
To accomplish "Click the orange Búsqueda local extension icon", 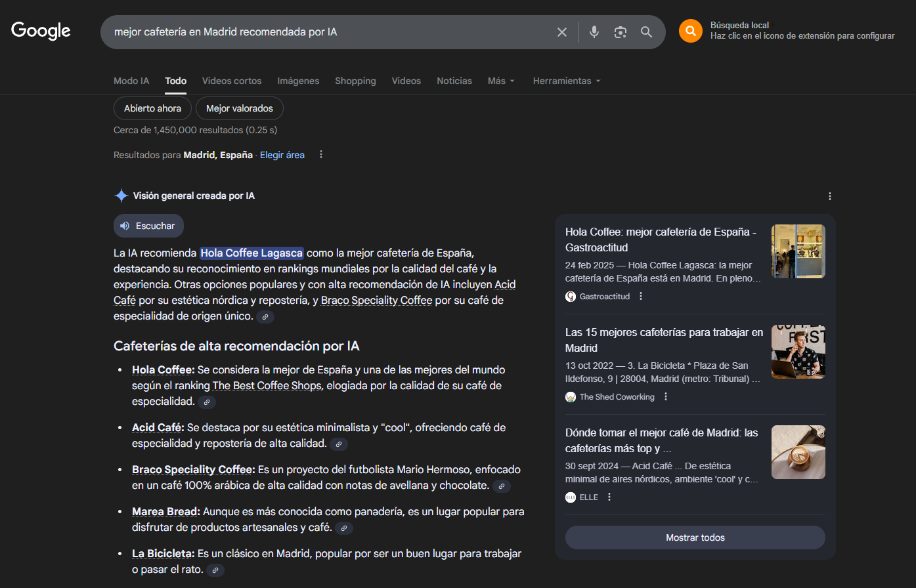I will pyautogui.click(x=690, y=31).
